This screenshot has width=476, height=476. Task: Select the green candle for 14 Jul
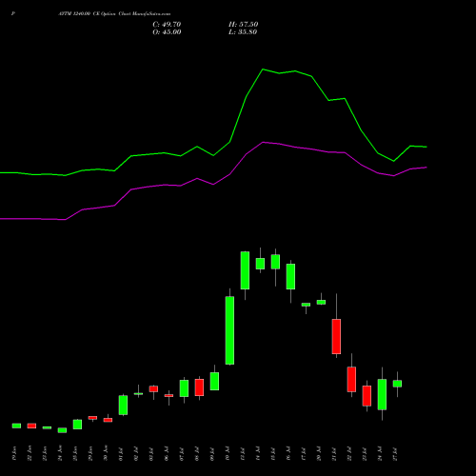(260, 264)
